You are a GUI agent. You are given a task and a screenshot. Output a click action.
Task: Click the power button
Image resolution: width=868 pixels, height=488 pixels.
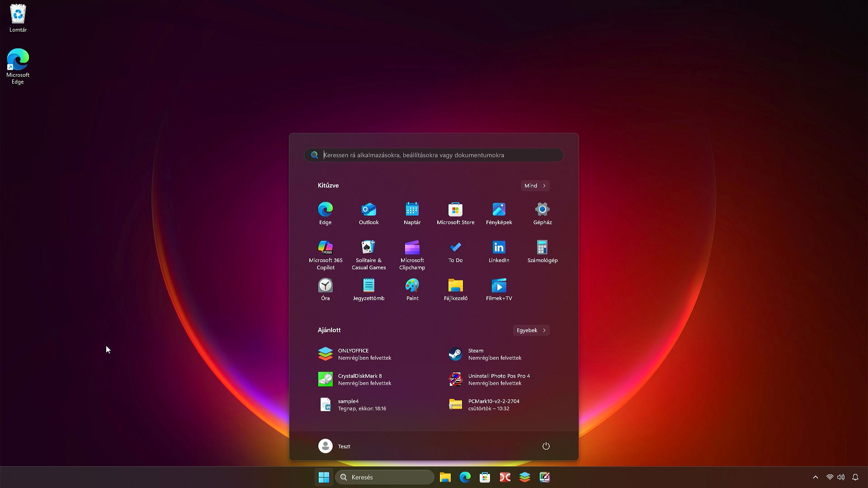(546, 446)
